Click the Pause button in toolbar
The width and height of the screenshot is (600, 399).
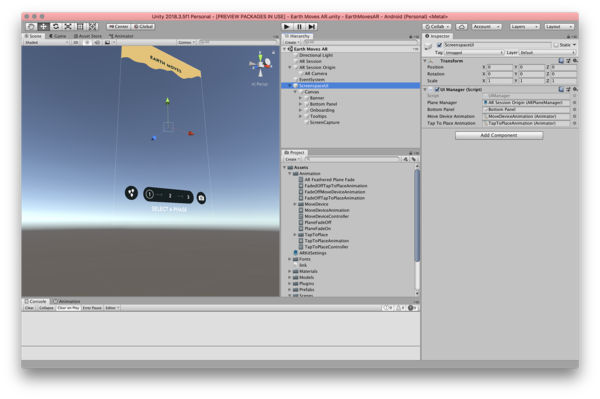[299, 26]
